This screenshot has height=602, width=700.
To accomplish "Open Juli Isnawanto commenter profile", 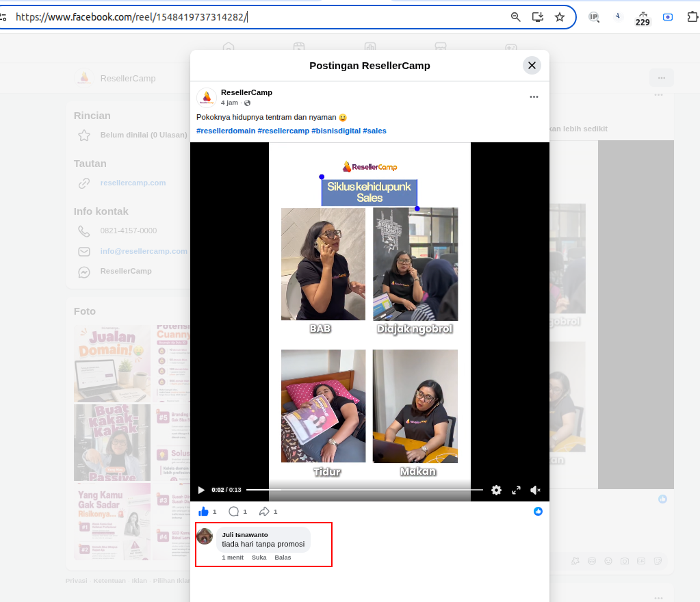I will tap(245, 534).
